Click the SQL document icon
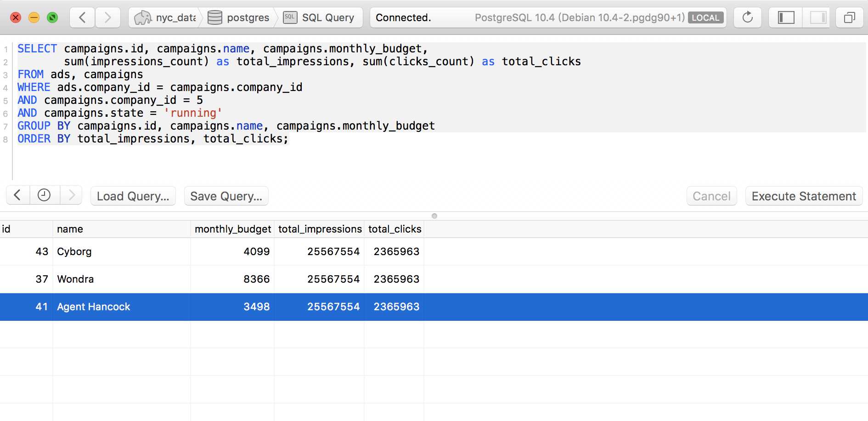Image resolution: width=868 pixels, height=421 pixels. [290, 17]
